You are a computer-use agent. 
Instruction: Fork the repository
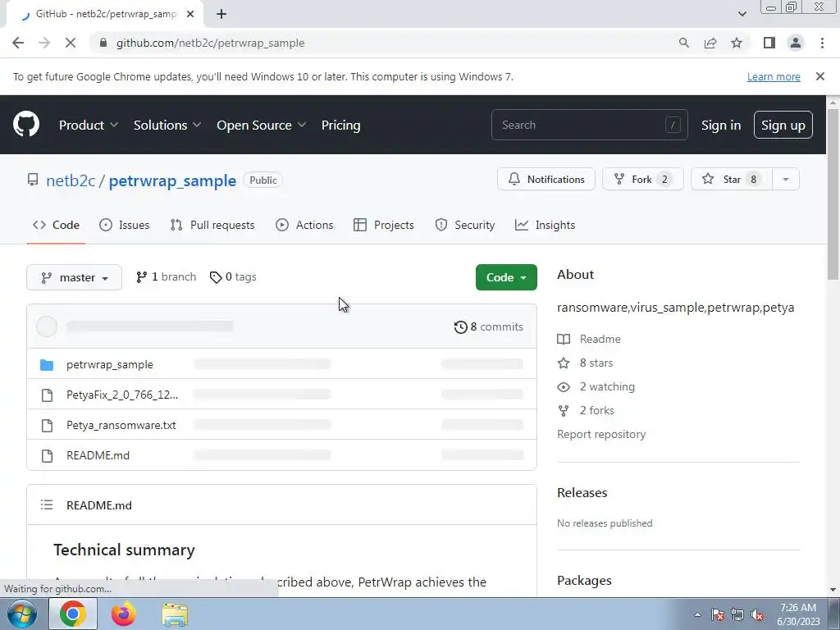point(643,180)
